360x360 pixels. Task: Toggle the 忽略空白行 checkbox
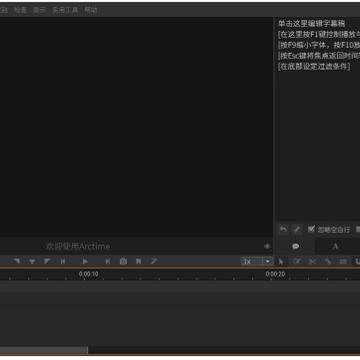pyautogui.click(x=311, y=229)
